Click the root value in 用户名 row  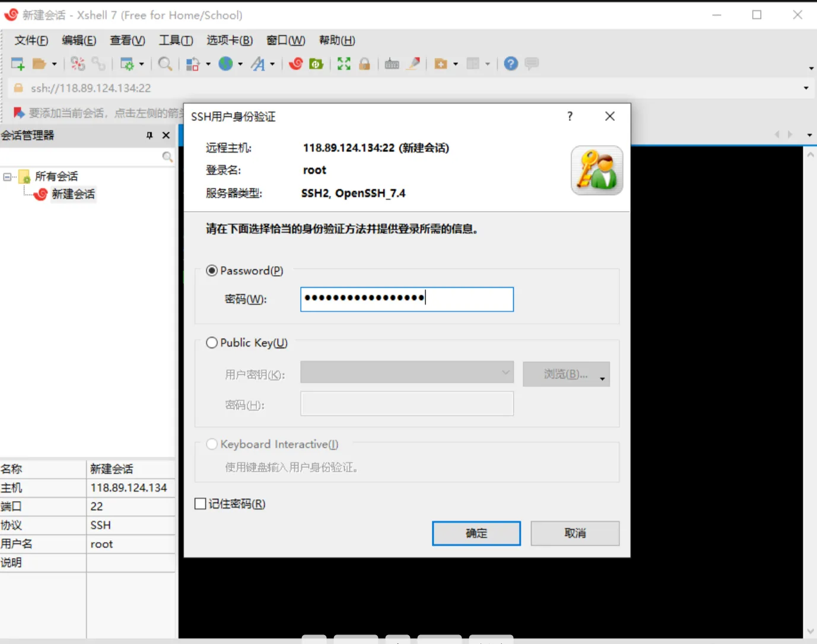pyautogui.click(x=131, y=544)
